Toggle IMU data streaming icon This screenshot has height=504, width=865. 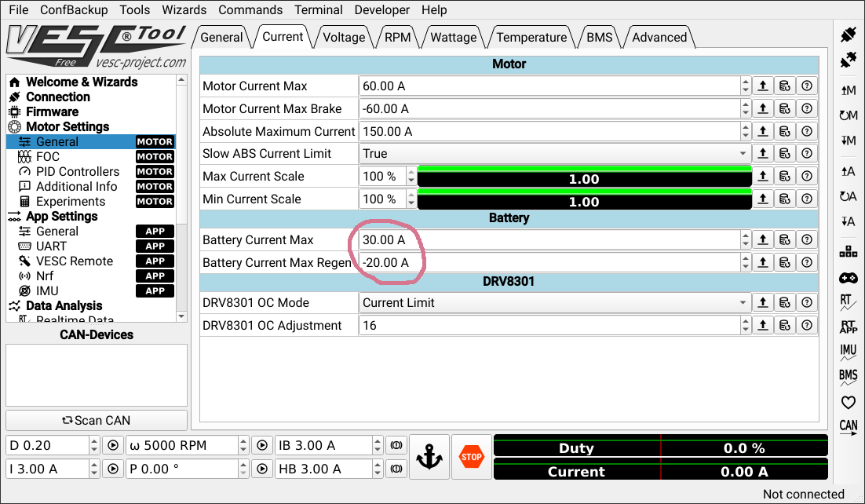click(848, 352)
